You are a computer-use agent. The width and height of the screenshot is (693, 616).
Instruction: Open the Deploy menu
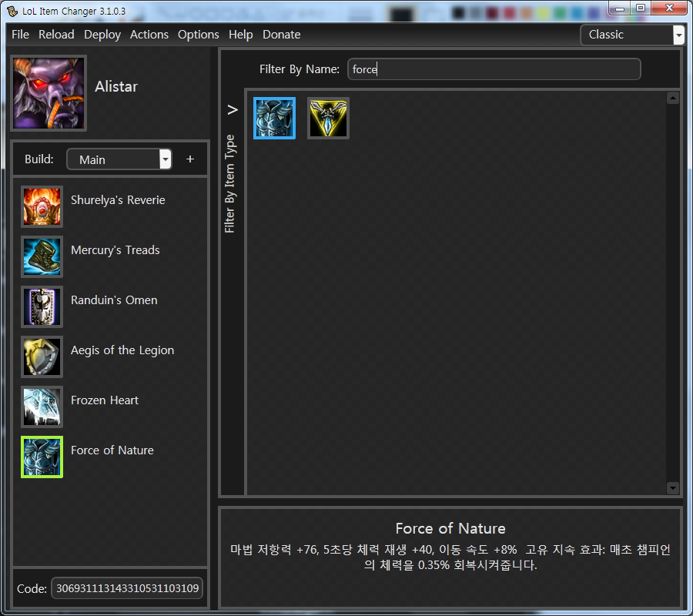coord(102,35)
